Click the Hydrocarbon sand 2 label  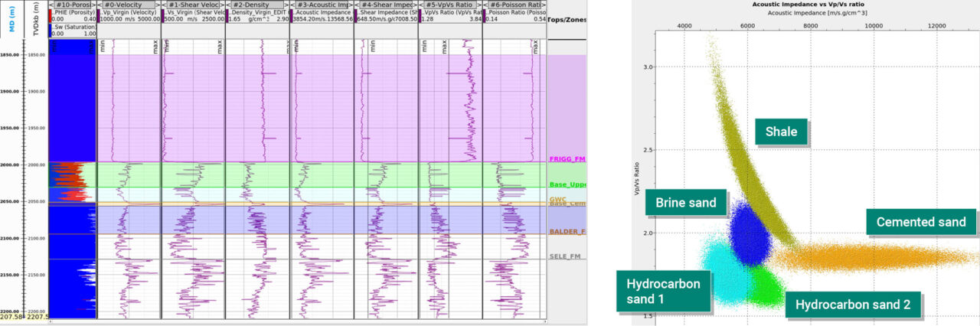click(x=852, y=304)
